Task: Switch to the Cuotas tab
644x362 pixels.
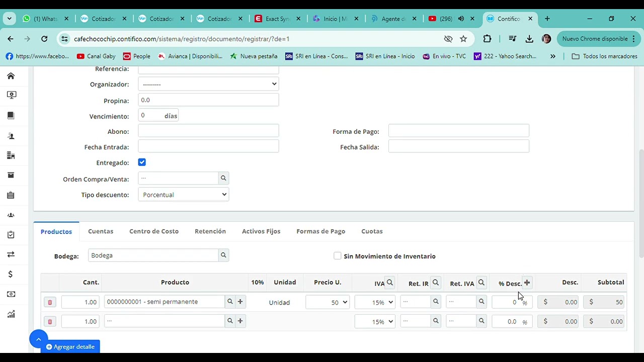Action: click(372, 231)
